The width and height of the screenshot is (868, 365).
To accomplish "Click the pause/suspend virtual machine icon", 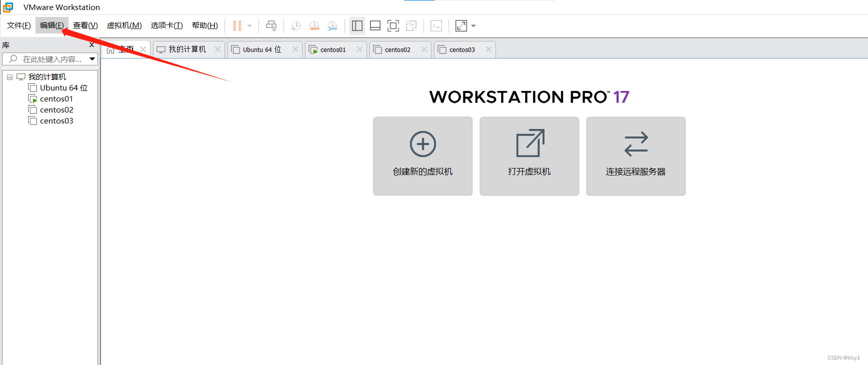I will (x=237, y=25).
